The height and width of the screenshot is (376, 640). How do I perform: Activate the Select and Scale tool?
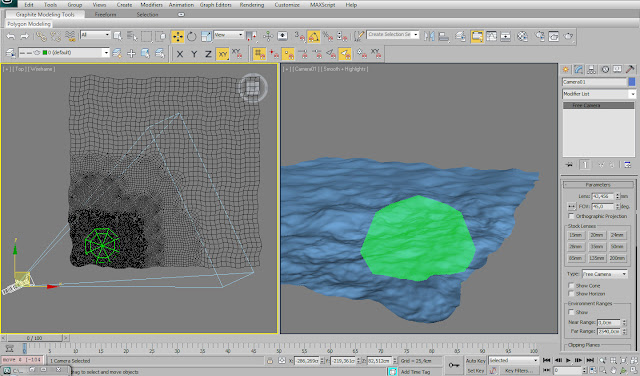click(206, 36)
